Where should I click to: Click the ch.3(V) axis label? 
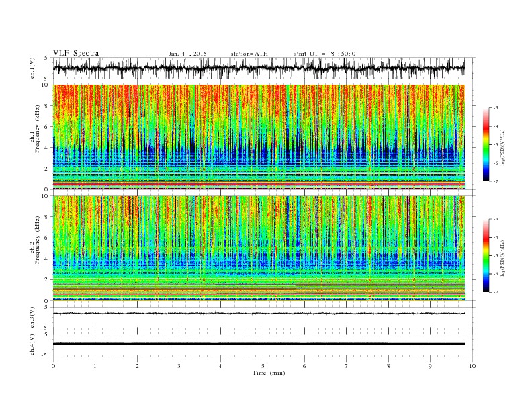pyautogui.click(x=32, y=318)
